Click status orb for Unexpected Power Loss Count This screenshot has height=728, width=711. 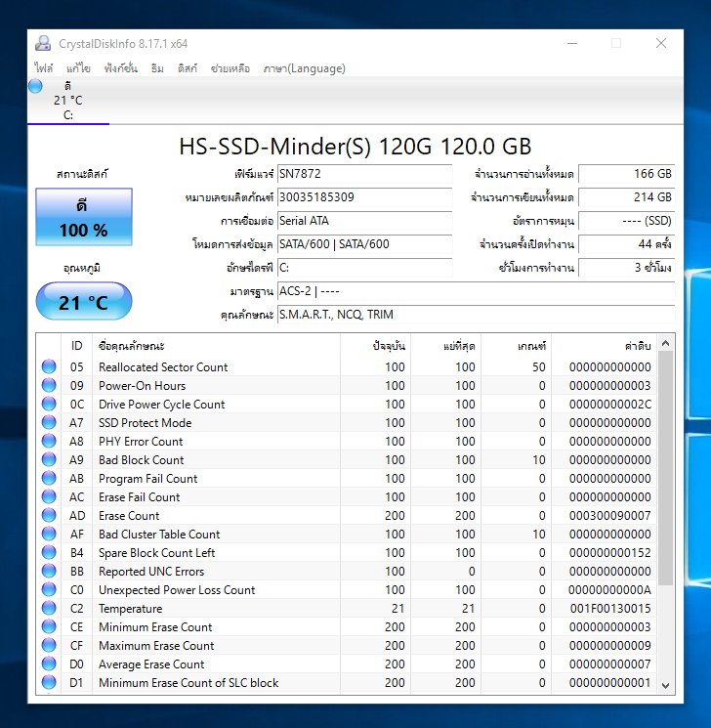(x=49, y=590)
